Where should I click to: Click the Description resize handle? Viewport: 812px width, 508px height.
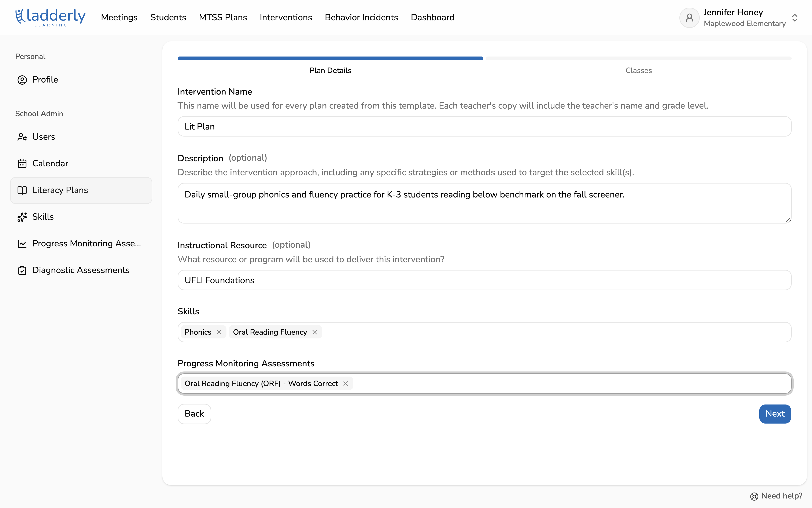(x=788, y=220)
